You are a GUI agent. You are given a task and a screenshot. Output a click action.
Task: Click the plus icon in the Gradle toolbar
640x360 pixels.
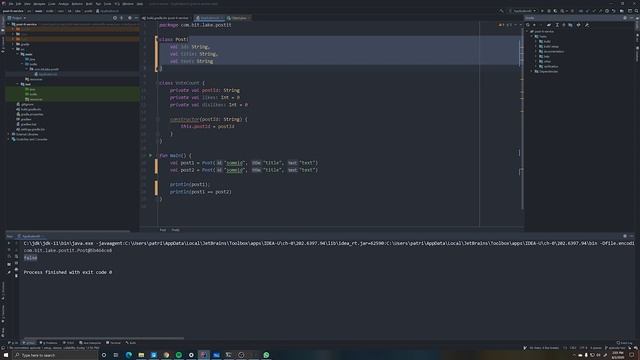tap(534, 25)
